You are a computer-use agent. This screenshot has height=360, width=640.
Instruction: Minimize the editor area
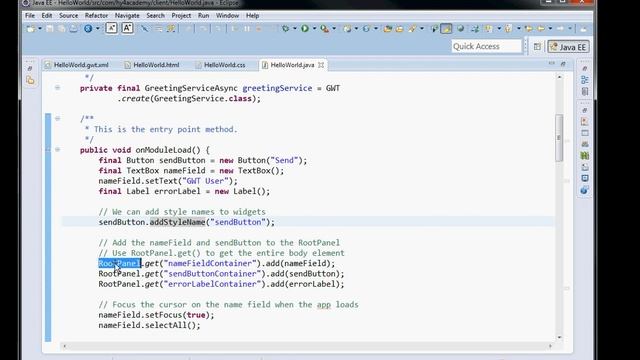coord(552,63)
